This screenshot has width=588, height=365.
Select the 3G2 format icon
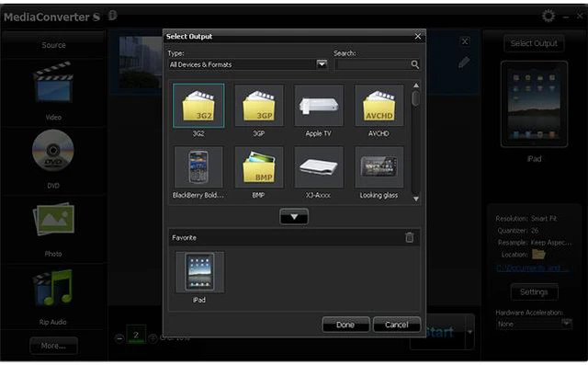tap(198, 106)
